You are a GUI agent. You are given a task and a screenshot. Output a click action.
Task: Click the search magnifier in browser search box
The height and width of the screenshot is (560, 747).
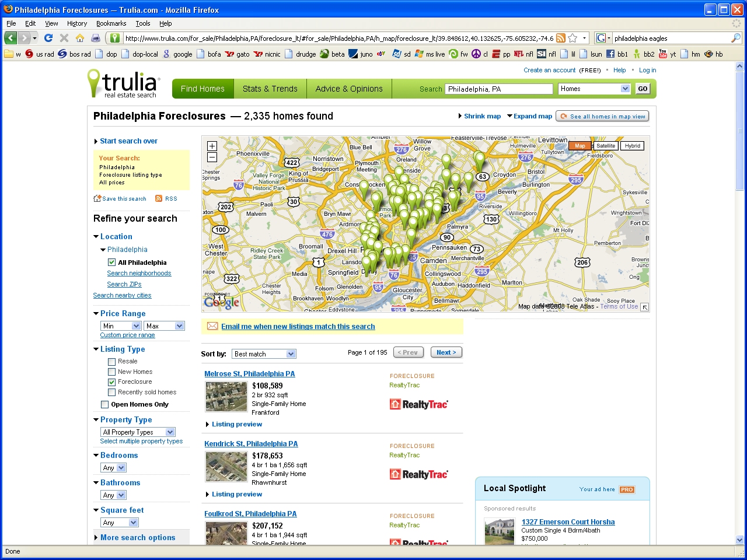[x=736, y=38]
